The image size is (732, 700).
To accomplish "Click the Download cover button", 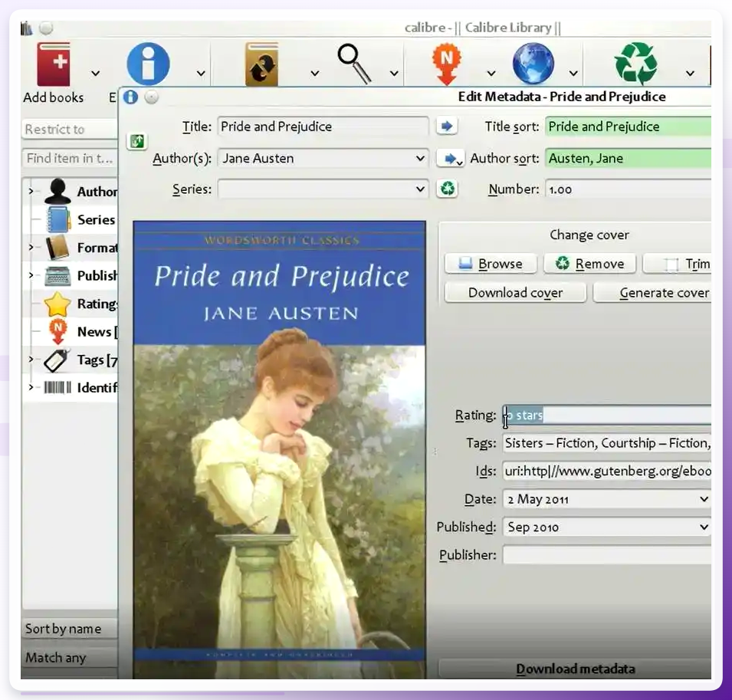I will coord(515,293).
